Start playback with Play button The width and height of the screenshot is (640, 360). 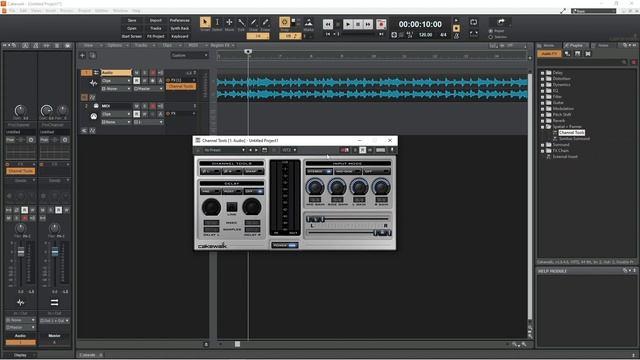coord(348,25)
